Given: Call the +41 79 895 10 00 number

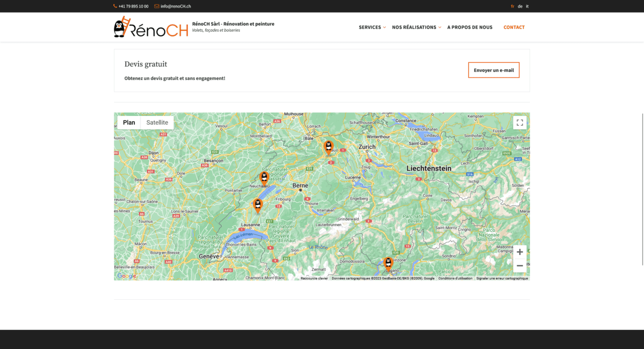Looking at the screenshot, I should [133, 6].
